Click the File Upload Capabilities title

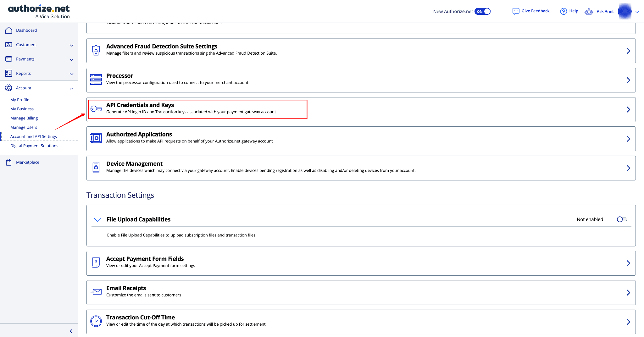138,219
